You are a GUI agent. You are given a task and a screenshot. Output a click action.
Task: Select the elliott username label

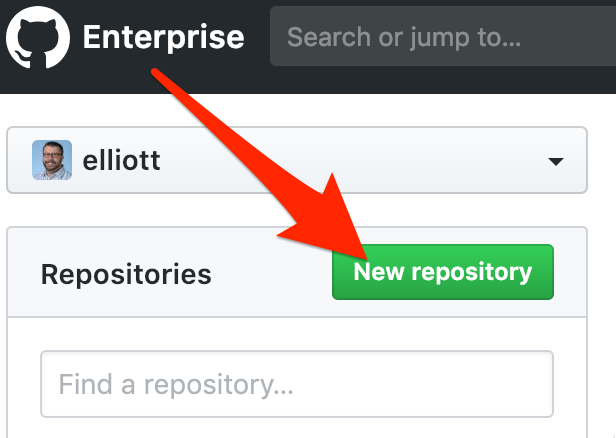click(121, 160)
